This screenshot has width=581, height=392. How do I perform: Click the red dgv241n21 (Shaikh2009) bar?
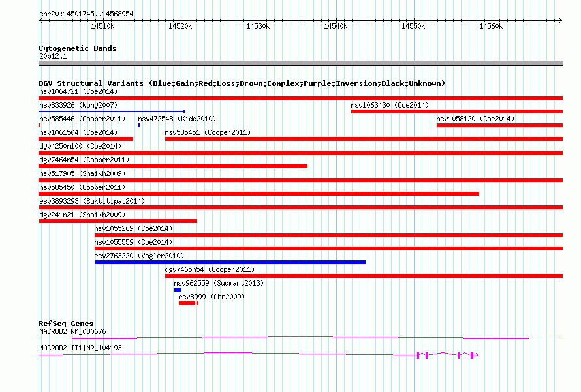pyautogui.click(x=118, y=221)
